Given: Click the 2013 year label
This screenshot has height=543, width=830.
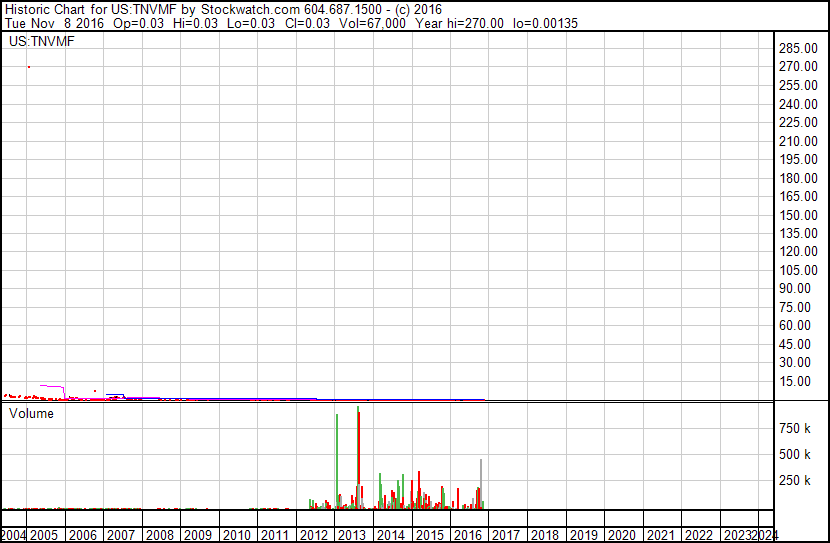Looking at the screenshot, I should (352, 535).
